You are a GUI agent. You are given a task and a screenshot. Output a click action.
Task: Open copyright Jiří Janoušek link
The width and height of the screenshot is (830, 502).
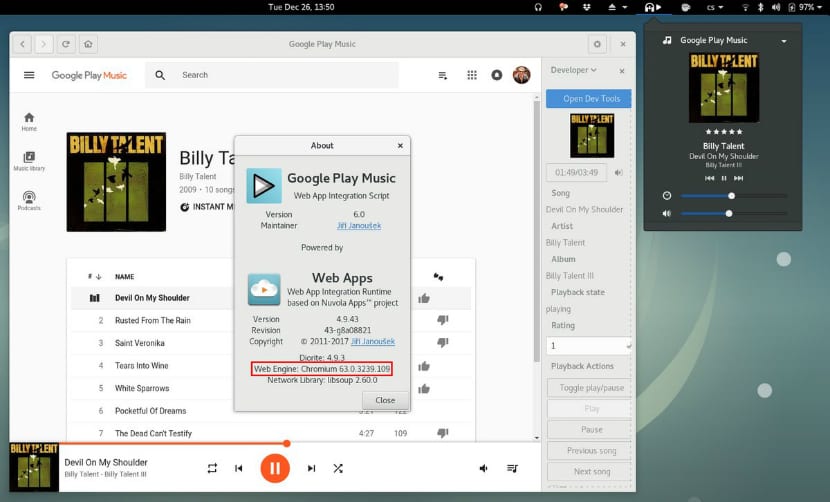click(373, 342)
